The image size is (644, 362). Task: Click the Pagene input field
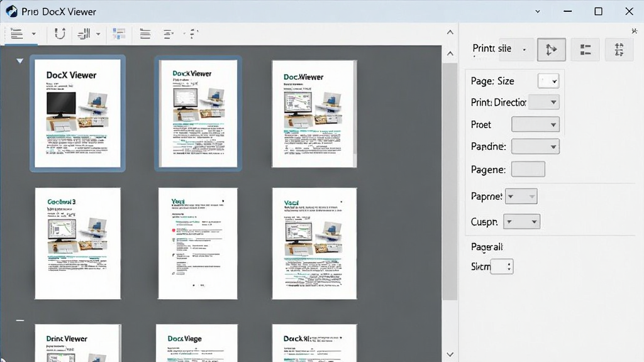coord(528,169)
